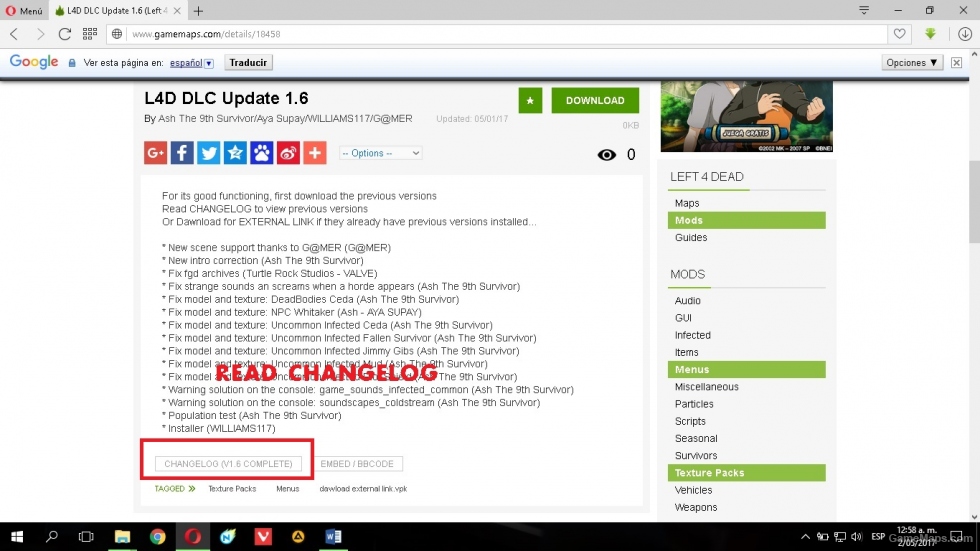This screenshot has width=980, height=551.
Task: Select Infected mods category
Action: pos(692,335)
